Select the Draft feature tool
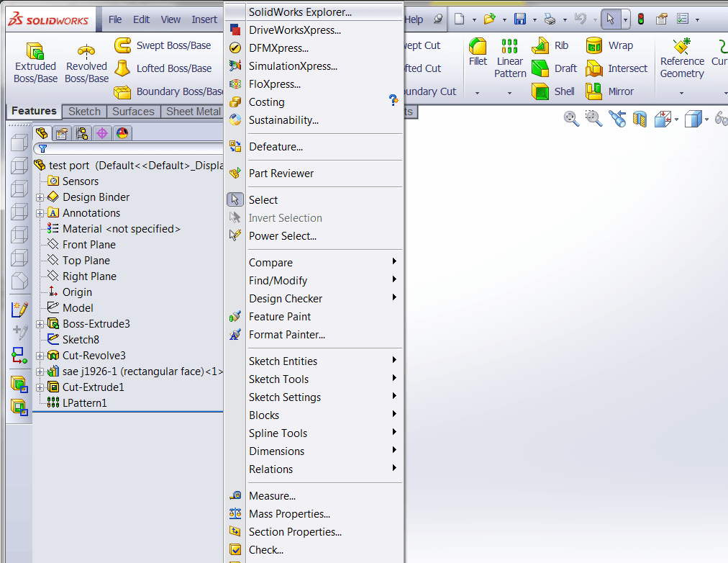The height and width of the screenshot is (563, 728). pyautogui.click(x=555, y=68)
